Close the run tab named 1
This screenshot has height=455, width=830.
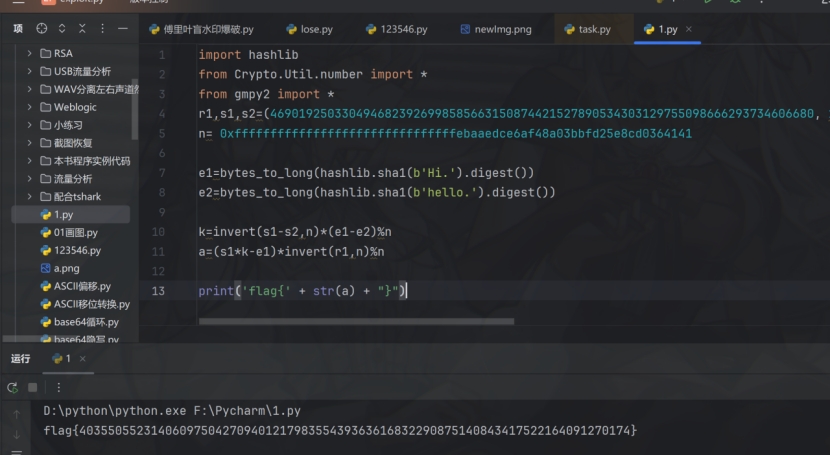pyautogui.click(x=84, y=358)
